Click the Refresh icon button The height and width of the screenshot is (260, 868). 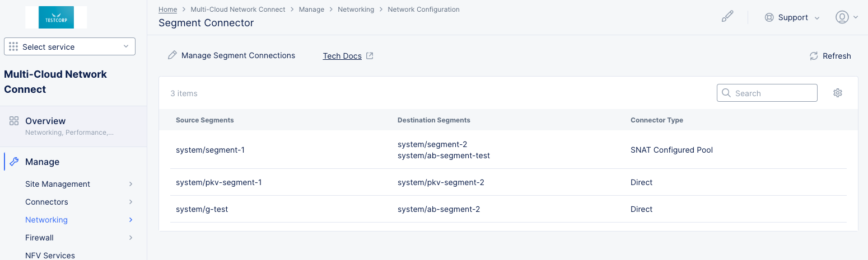[x=814, y=56]
